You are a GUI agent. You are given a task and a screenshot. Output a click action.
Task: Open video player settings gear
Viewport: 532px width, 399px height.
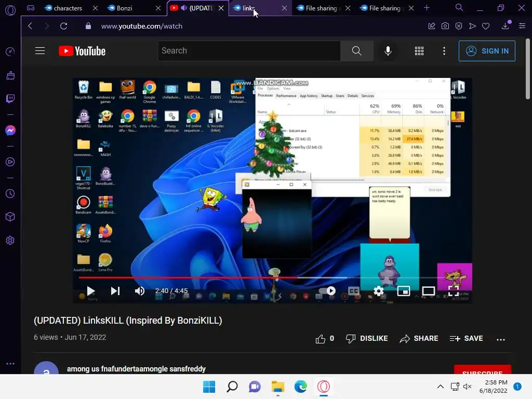point(379,291)
